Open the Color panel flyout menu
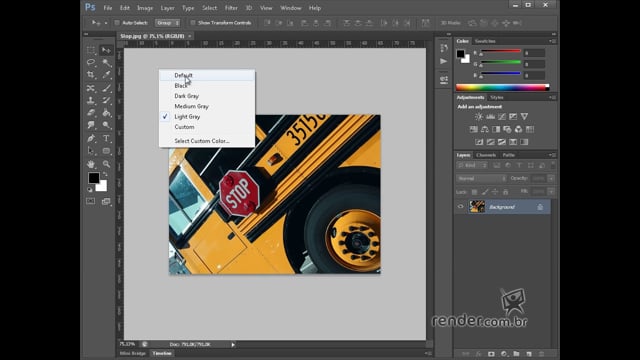640x360 pixels. (552, 41)
